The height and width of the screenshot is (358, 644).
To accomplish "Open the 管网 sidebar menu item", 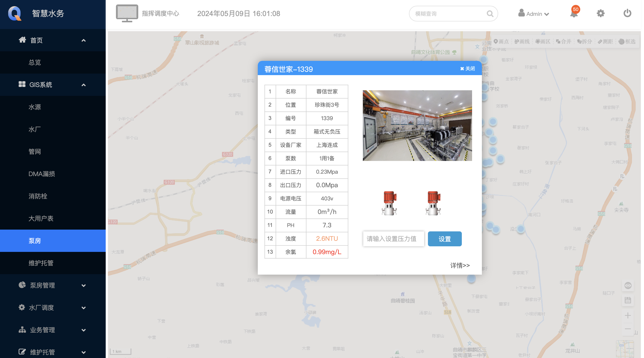I will tap(35, 152).
